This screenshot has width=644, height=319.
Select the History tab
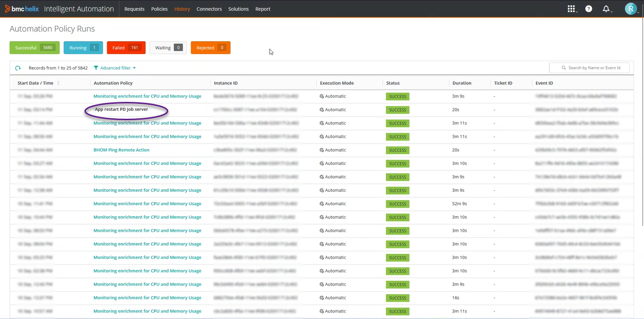tap(182, 9)
